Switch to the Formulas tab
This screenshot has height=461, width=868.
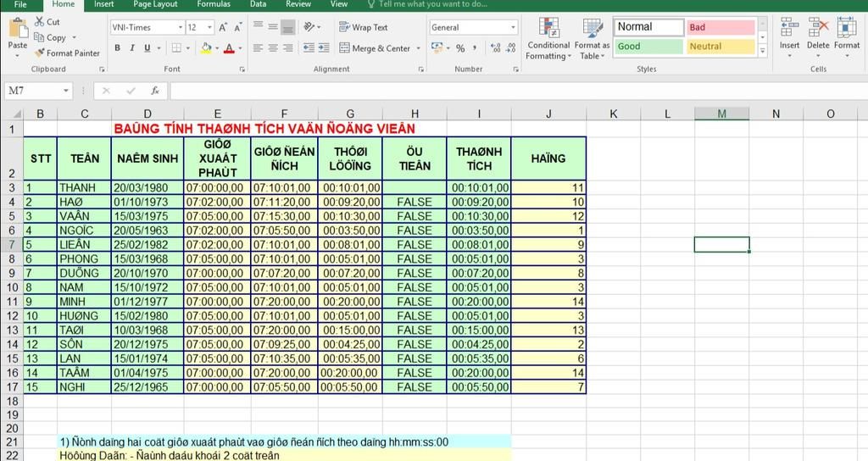point(214,4)
